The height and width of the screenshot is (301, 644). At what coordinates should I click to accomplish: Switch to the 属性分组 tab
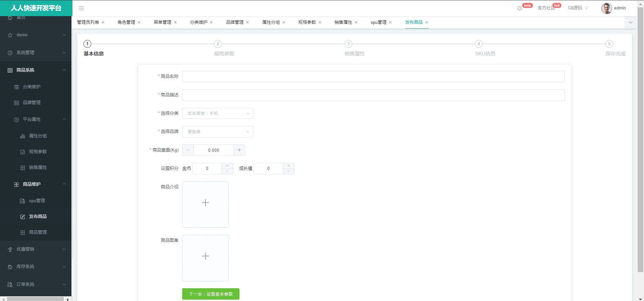271,23
